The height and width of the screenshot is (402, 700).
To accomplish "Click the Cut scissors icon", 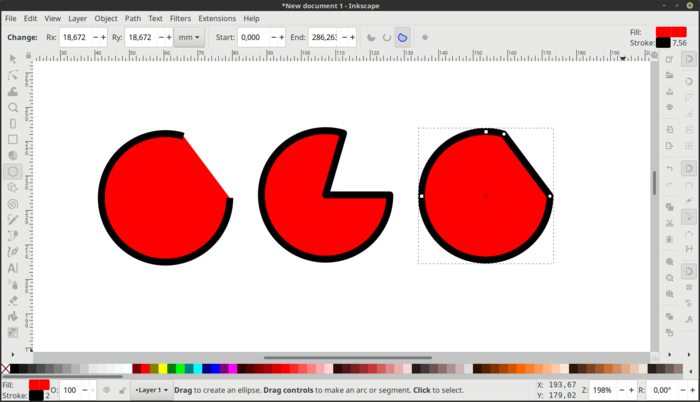I will (x=669, y=223).
